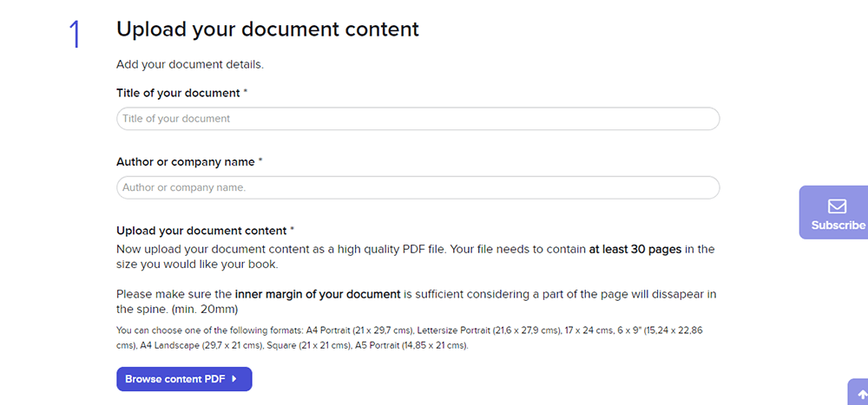Viewport: 868px width, 405px height.
Task: Click the bold "at least 30 pages" text
Action: (x=635, y=249)
